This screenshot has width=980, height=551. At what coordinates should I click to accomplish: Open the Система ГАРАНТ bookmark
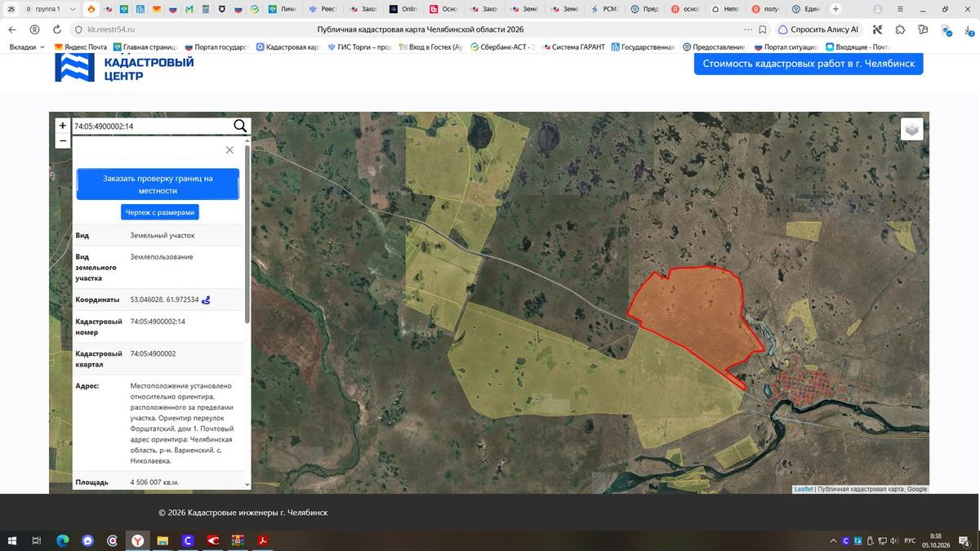click(572, 47)
